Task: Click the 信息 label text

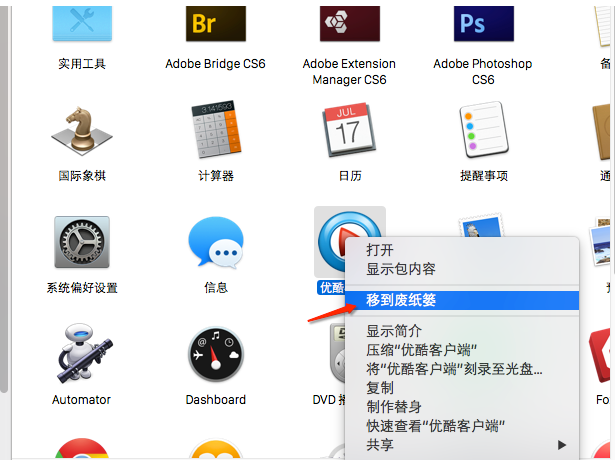Action: coord(216,288)
